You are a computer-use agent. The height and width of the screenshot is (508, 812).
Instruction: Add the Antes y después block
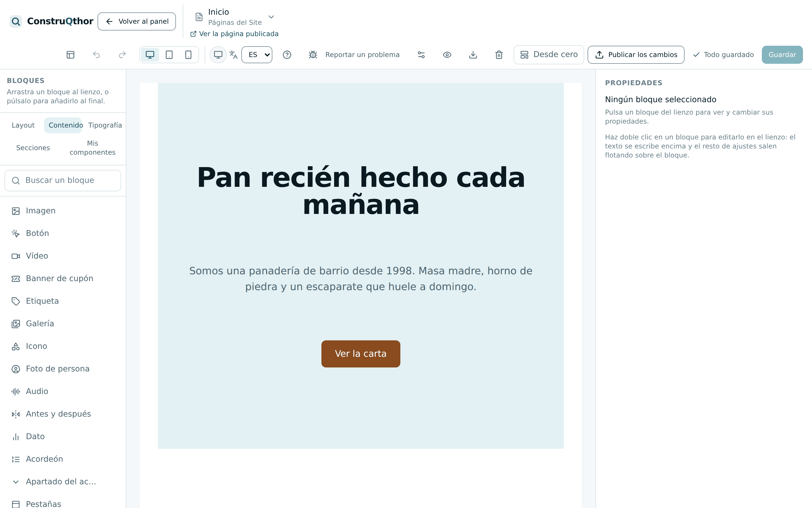pos(63,414)
